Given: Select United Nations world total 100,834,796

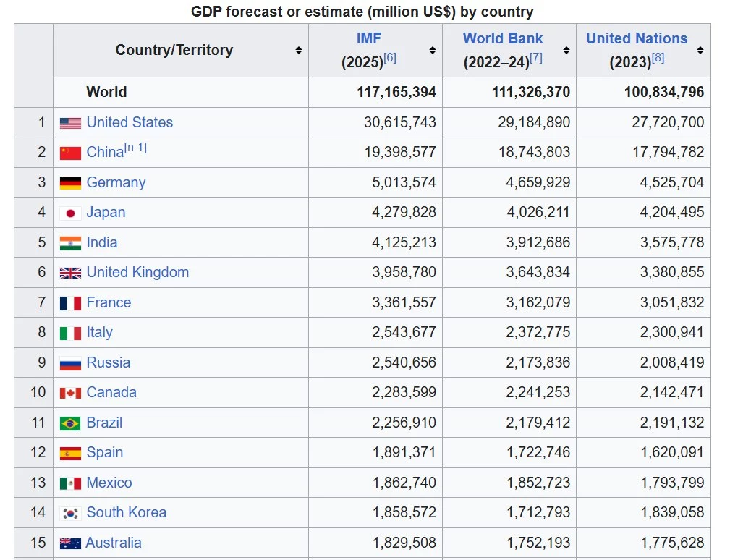Looking at the screenshot, I should (x=664, y=92).
